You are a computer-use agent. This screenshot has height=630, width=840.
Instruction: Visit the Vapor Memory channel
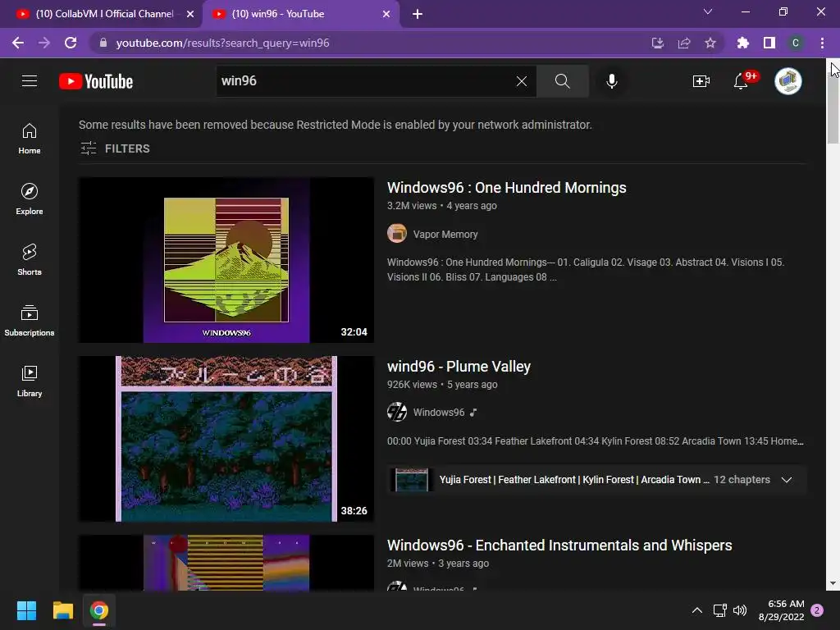pyautogui.click(x=445, y=234)
